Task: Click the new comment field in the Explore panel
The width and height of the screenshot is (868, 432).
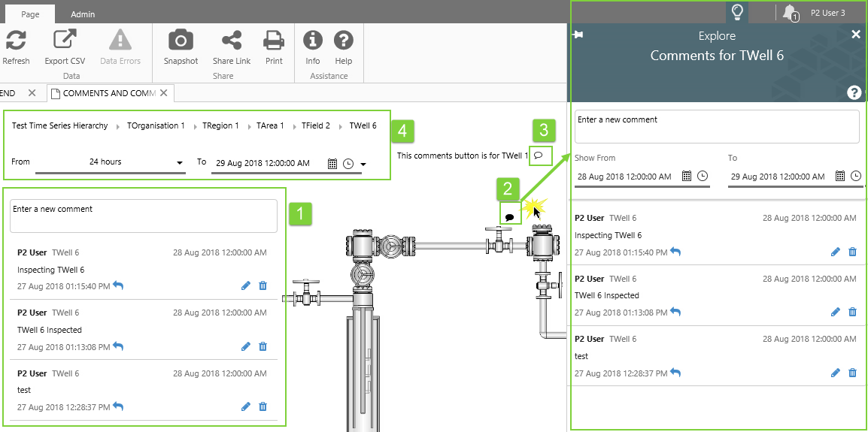Action: [x=716, y=126]
